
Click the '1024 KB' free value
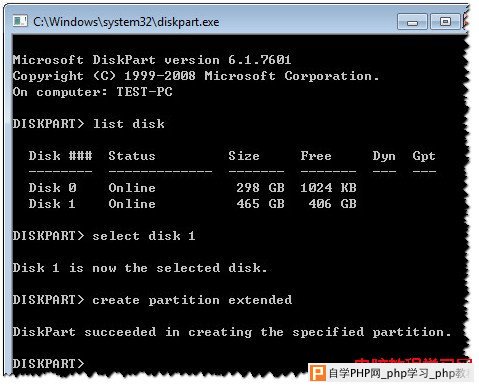tap(328, 188)
